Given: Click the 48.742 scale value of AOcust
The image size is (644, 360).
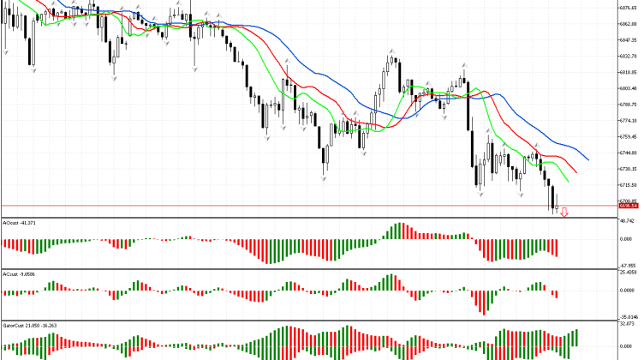Looking at the screenshot, I should click(629, 221).
